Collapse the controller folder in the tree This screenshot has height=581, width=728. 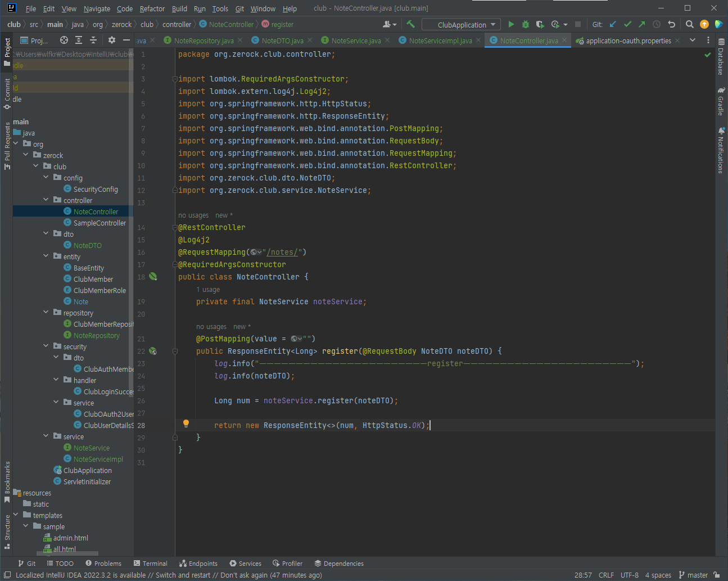tap(46, 200)
